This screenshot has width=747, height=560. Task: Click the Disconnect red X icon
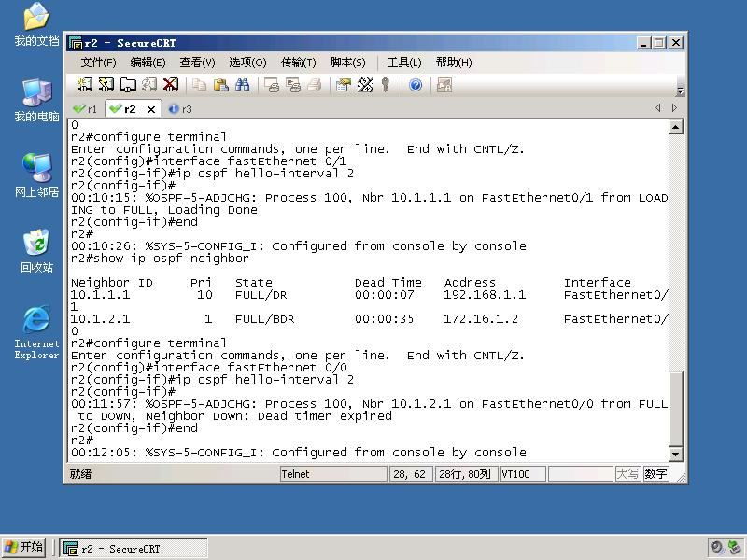click(171, 85)
